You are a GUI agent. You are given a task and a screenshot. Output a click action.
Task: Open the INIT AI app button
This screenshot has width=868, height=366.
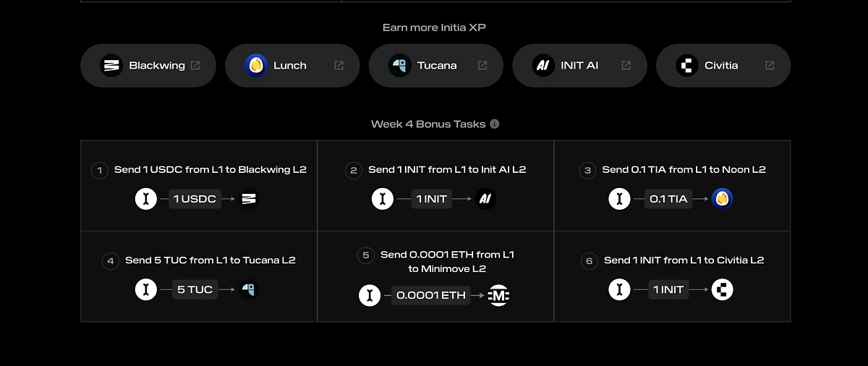tap(579, 65)
